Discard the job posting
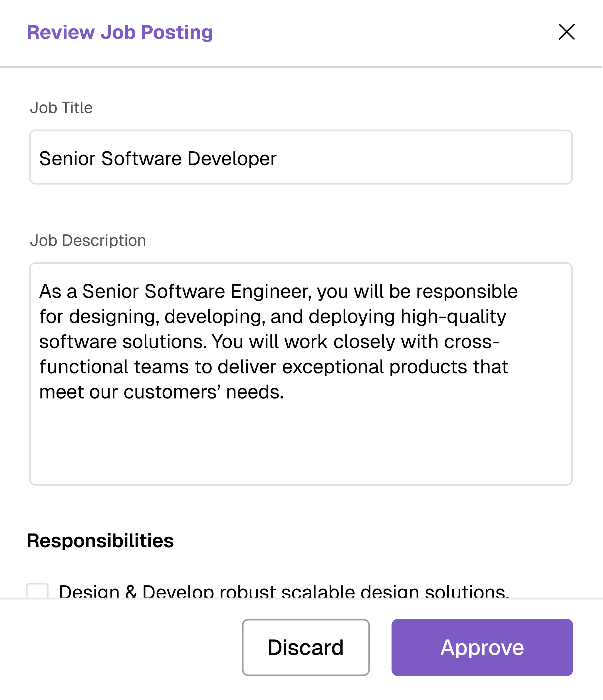 (306, 647)
